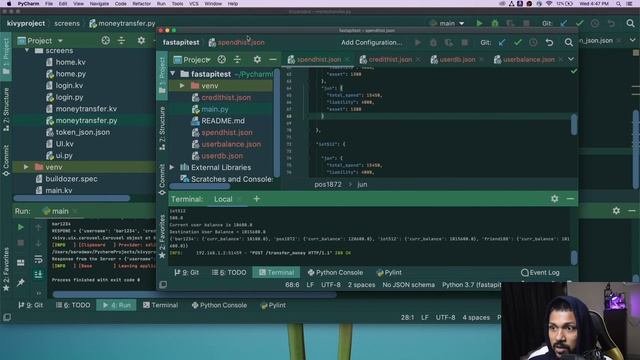
Task: Open Pylint panel in fastapitest
Action: coord(389,272)
